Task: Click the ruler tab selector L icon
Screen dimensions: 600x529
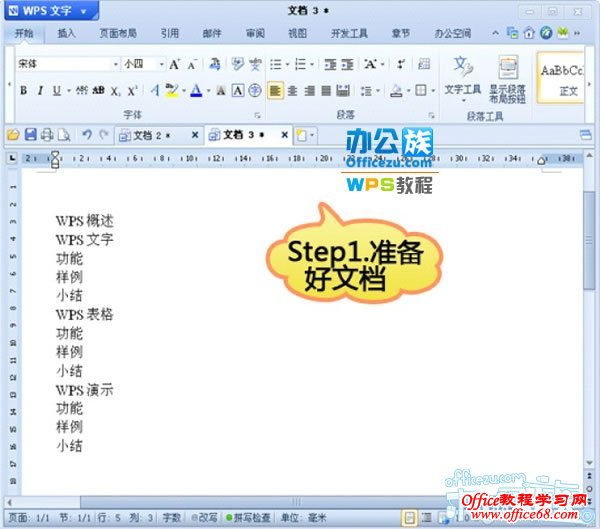Action: (12, 158)
